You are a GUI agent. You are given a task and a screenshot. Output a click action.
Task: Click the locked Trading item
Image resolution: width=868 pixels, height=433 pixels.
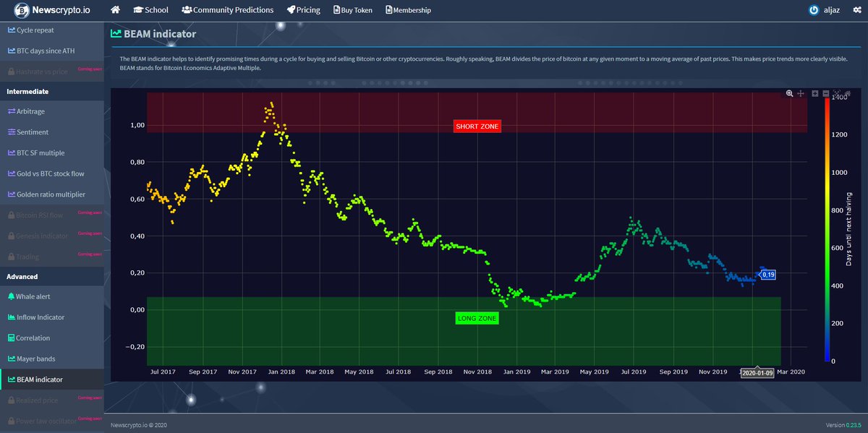click(52, 257)
